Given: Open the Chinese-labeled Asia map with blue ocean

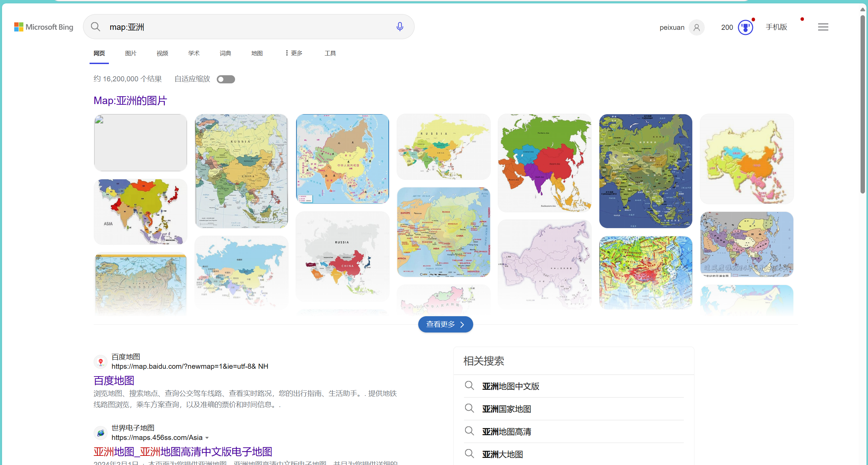Looking at the screenshot, I should [343, 159].
